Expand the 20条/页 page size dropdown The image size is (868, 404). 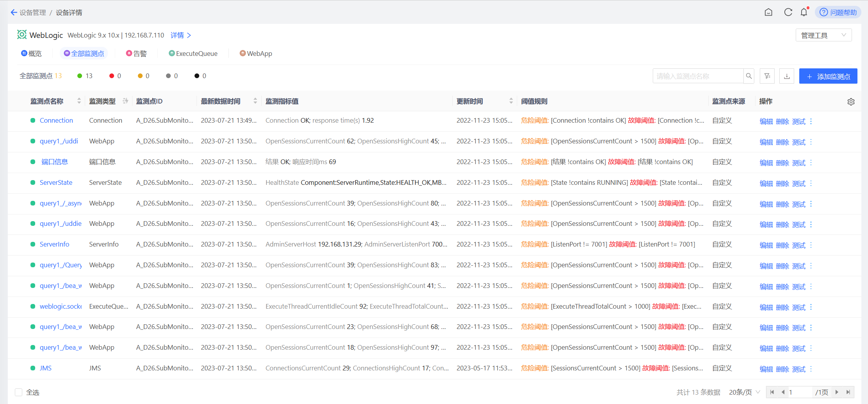[744, 392]
